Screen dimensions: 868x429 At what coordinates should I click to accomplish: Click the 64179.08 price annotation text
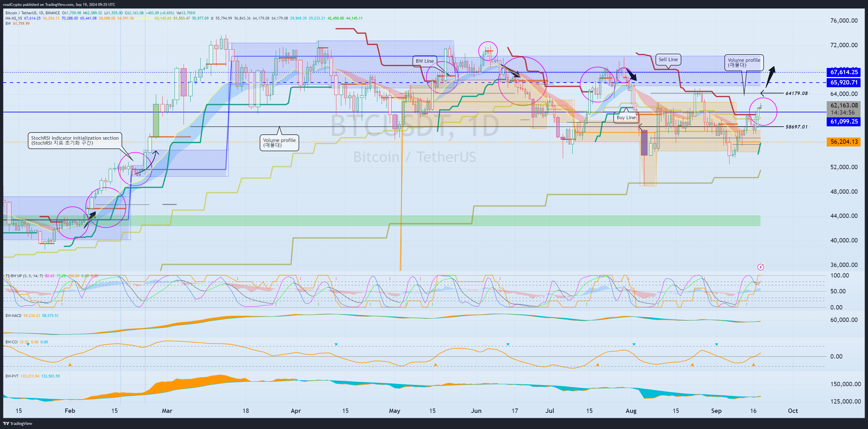tap(796, 93)
